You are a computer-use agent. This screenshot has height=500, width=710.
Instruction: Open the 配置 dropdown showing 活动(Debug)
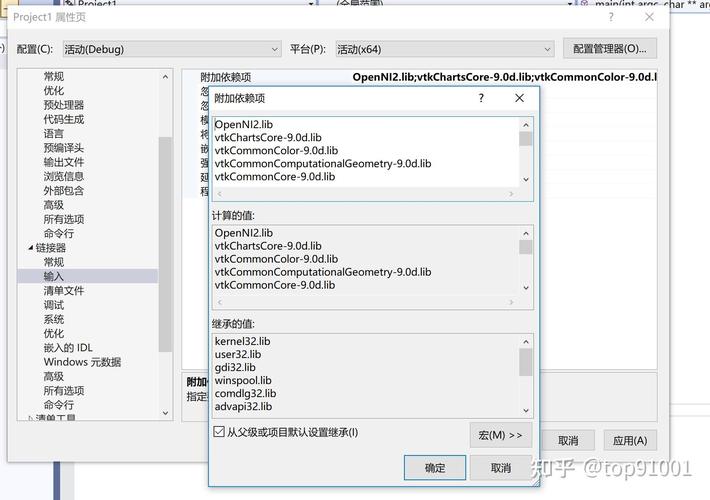click(172, 49)
